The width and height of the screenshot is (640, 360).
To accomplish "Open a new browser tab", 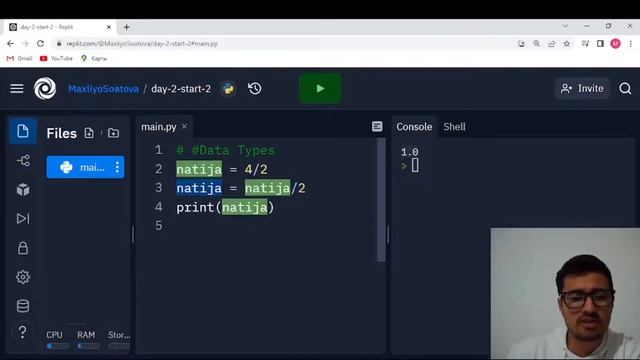I will point(127,27).
